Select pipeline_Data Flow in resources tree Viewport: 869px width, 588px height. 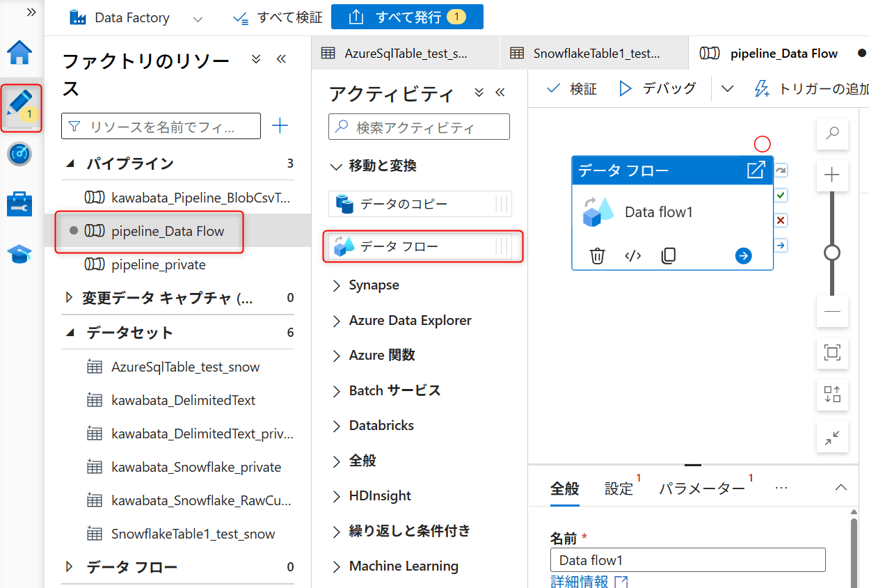pyautogui.click(x=168, y=231)
